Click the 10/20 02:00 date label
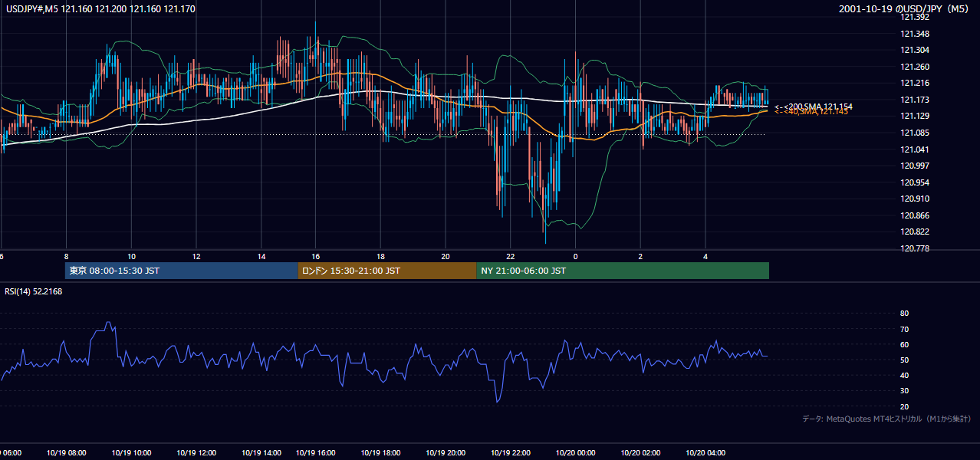This screenshot has width=980, height=460. point(640,452)
